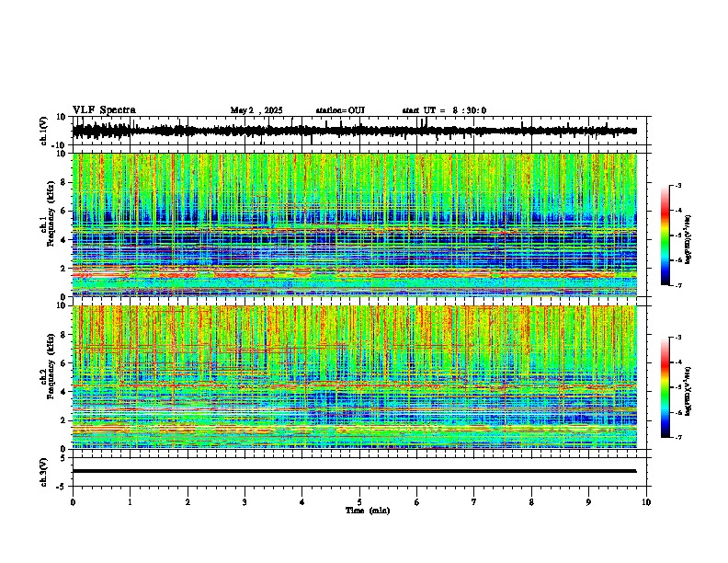Click the ch.1 spectrogram color scale bar
This screenshot has height=563, width=728.
[x=665, y=236]
